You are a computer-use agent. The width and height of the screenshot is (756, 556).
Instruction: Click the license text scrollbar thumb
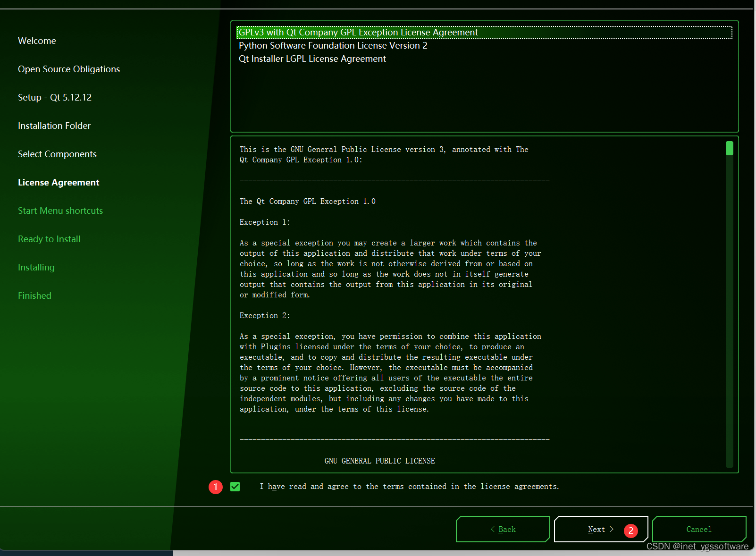730,148
